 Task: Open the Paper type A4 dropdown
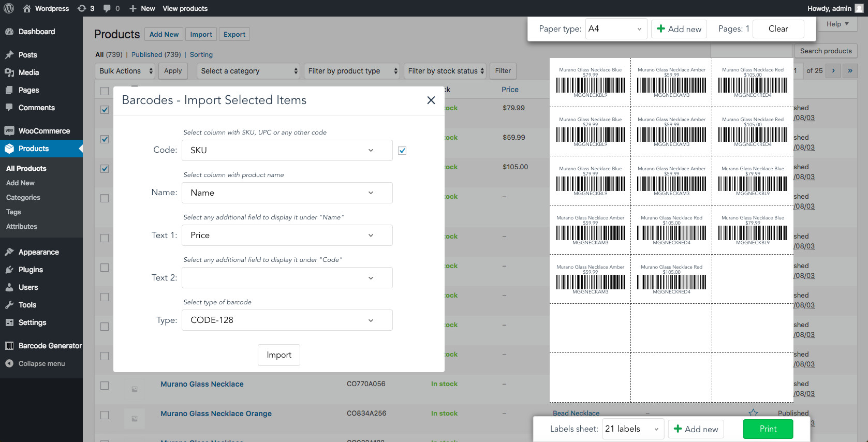click(x=616, y=29)
